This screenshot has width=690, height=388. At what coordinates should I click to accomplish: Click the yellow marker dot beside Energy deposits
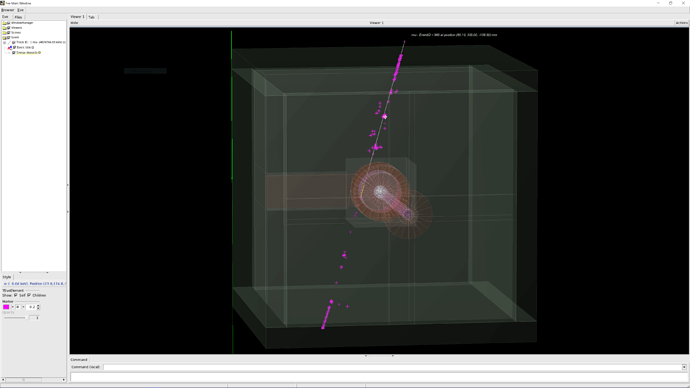click(x=39, y=53)
